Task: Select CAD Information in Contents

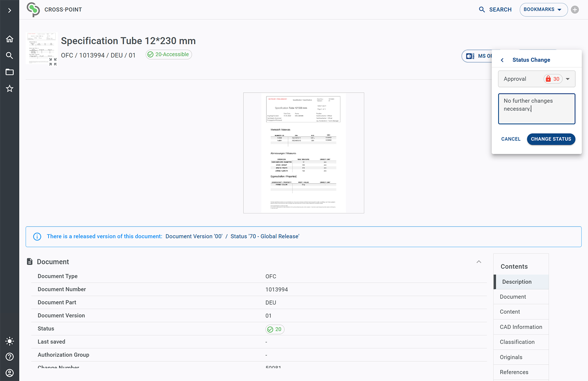Action: [x=521, y=327]
